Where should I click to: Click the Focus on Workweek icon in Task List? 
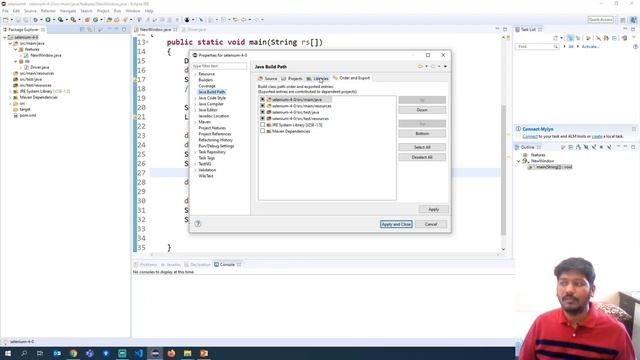(588, 38)
